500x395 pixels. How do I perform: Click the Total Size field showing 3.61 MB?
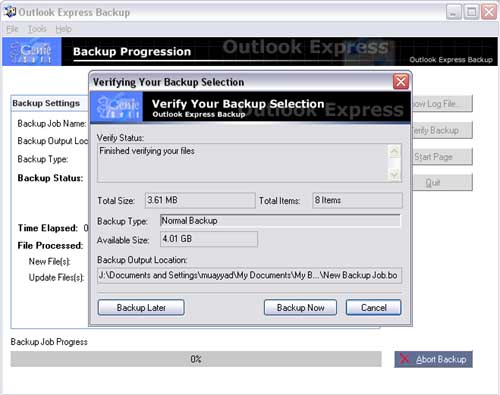(x=200, y=200)
